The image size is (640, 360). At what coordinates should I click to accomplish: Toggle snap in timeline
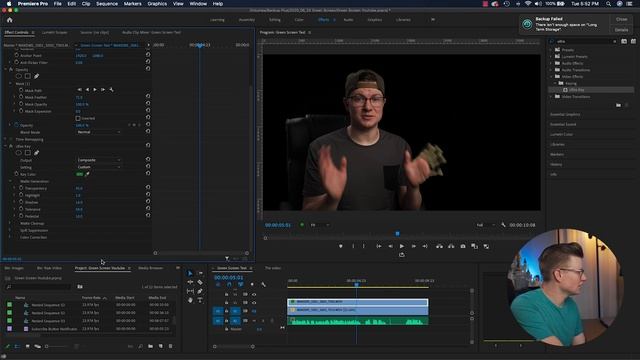pyautogui.click(x=229, y=284)
